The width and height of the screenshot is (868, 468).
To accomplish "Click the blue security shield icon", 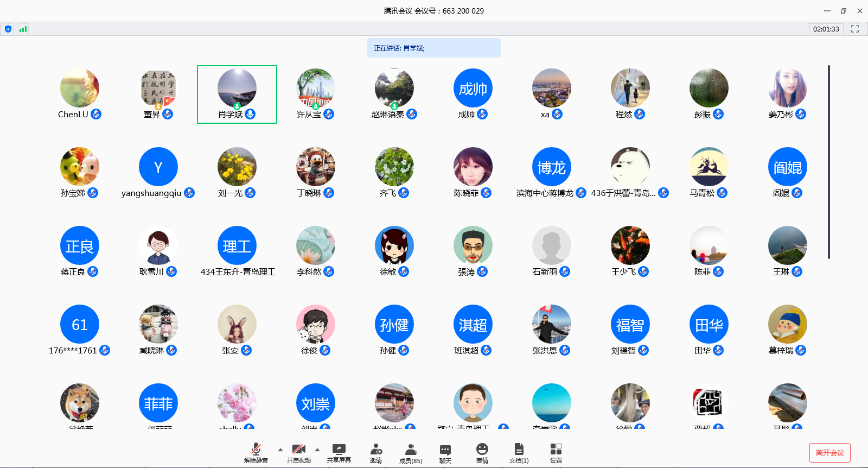I will point(8,29).
